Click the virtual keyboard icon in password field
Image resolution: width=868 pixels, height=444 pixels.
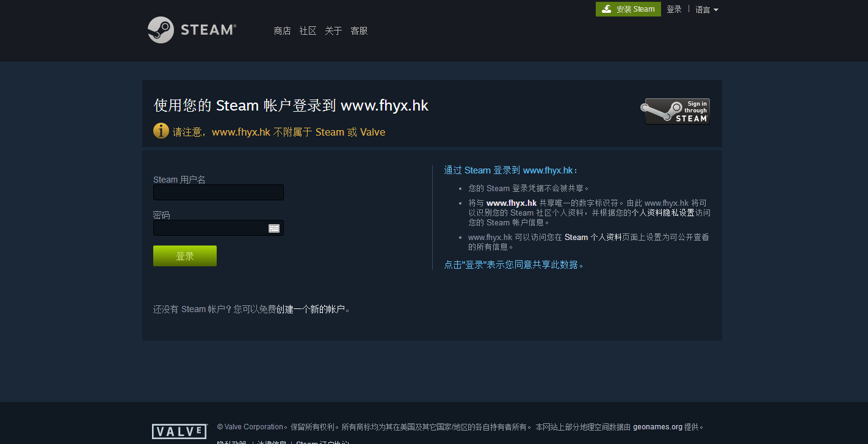[274, 228]
